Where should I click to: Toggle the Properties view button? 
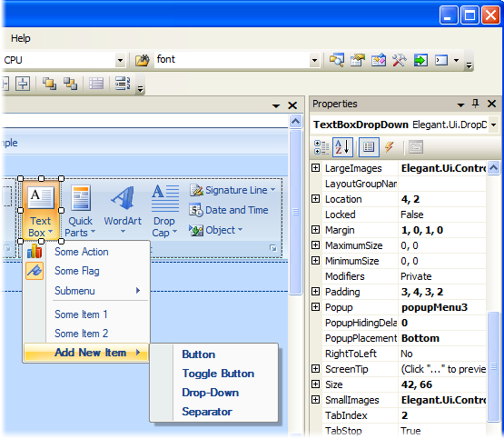pyautogui.click(x=369, y=147)
